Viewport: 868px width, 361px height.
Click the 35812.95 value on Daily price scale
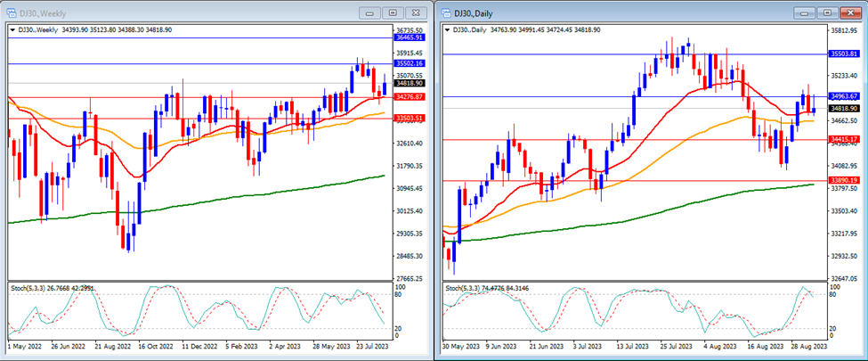(x=844, y=30)
